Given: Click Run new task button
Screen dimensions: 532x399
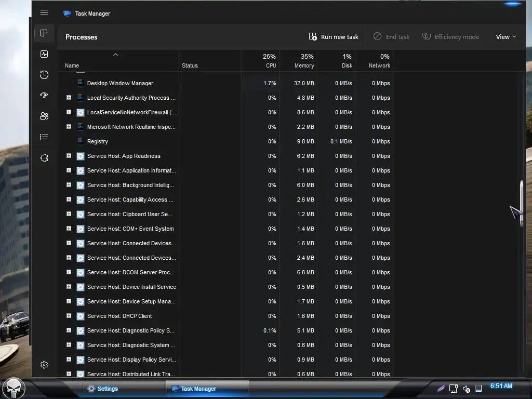Looking at the screenshot, I should pos(334,37).
